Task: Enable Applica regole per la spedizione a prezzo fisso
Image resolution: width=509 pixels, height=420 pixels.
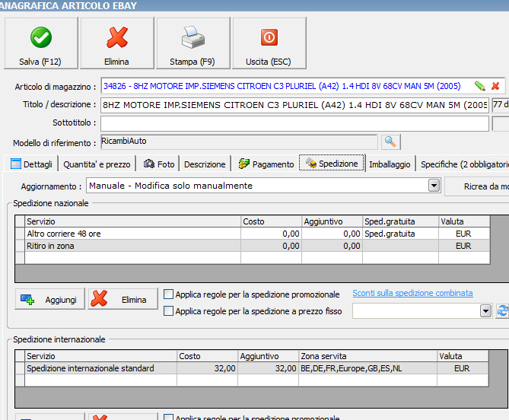Action: point(168,311)
